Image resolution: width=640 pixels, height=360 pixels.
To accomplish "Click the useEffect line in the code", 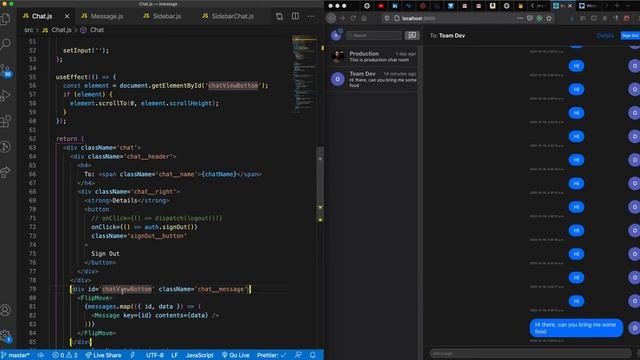I will click(x=86, y=77).
